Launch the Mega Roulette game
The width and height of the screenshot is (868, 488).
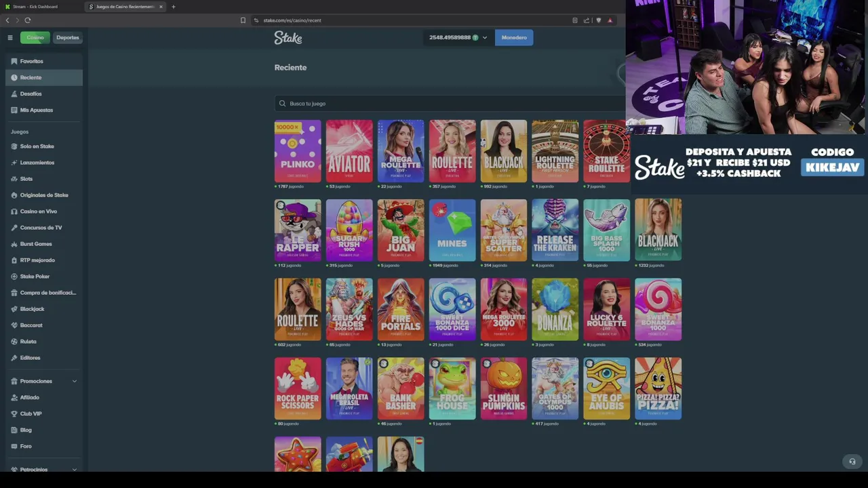[401, 151]
